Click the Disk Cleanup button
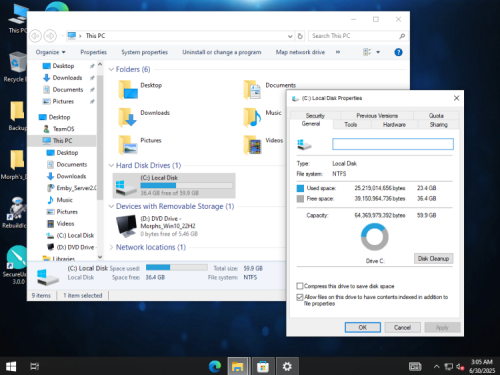Image resolution: width=500 pixels, height=375 pixels. 433,259
